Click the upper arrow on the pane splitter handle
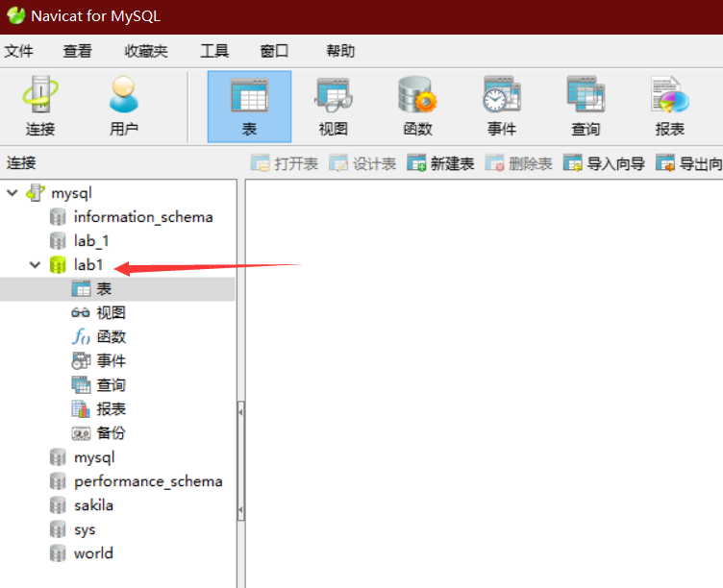 click(x=240, y=412)
